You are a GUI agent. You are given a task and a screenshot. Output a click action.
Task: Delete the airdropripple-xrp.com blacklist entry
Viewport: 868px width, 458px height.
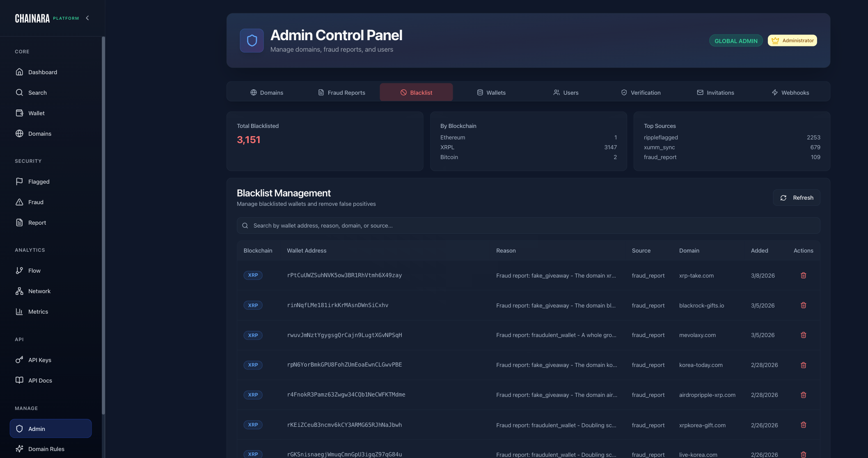point(804,395)
